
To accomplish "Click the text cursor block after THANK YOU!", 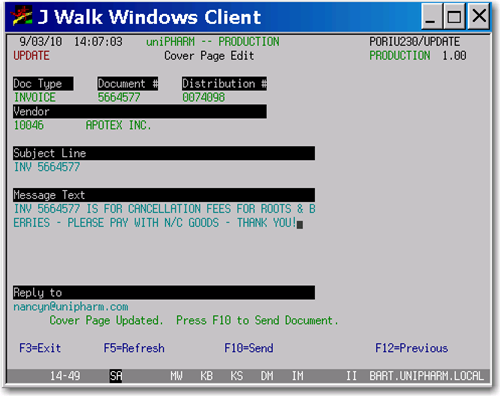I will 300,225.
